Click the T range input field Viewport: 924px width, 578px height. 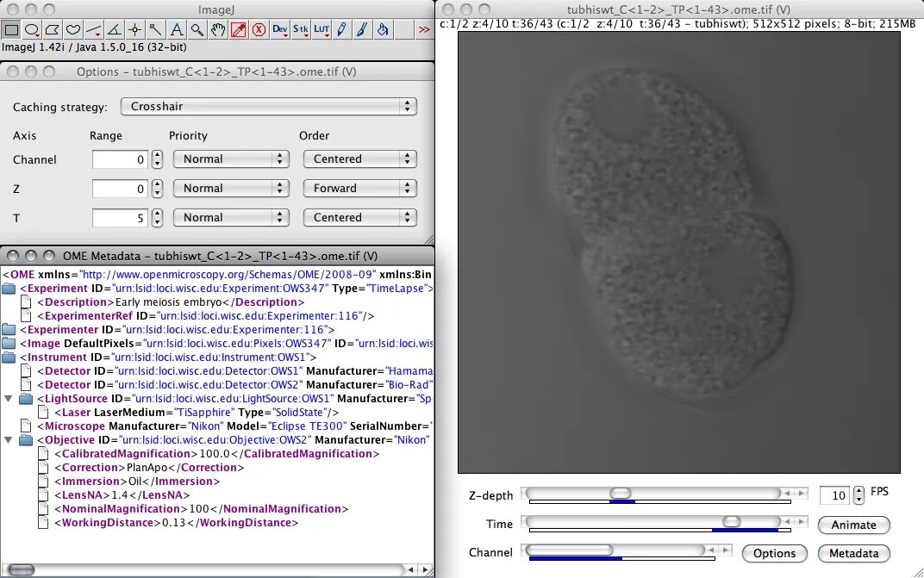coord(120,218)
